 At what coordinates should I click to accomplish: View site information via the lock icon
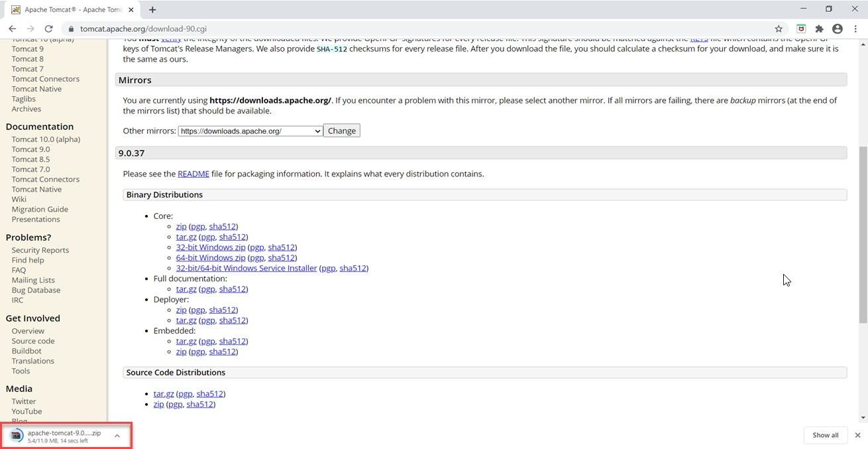[x=71, y=29]
